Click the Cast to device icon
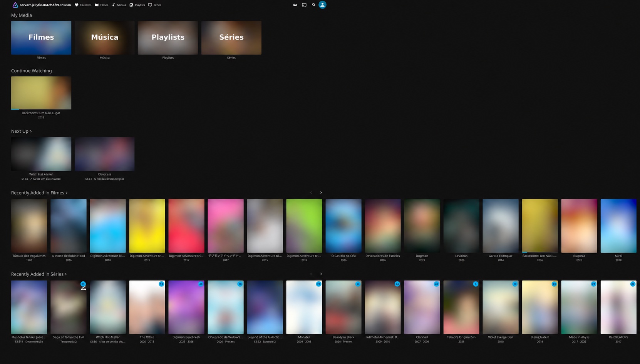This screenshot has height=364, width=640. pos(304,5)
